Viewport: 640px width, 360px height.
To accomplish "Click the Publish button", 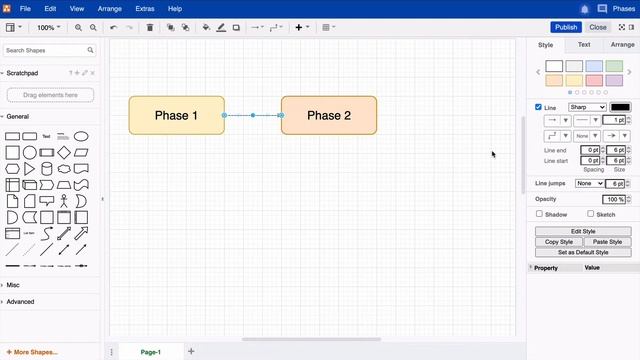I will (566, 27).
